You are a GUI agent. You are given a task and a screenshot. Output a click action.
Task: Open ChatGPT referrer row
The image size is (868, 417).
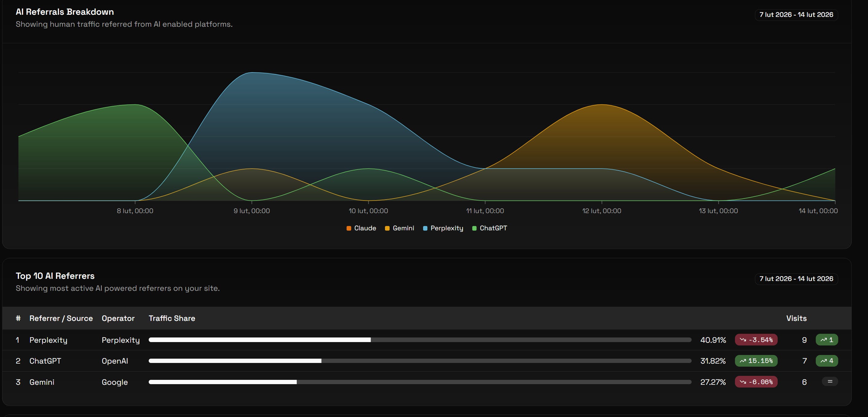pos(45,361)
